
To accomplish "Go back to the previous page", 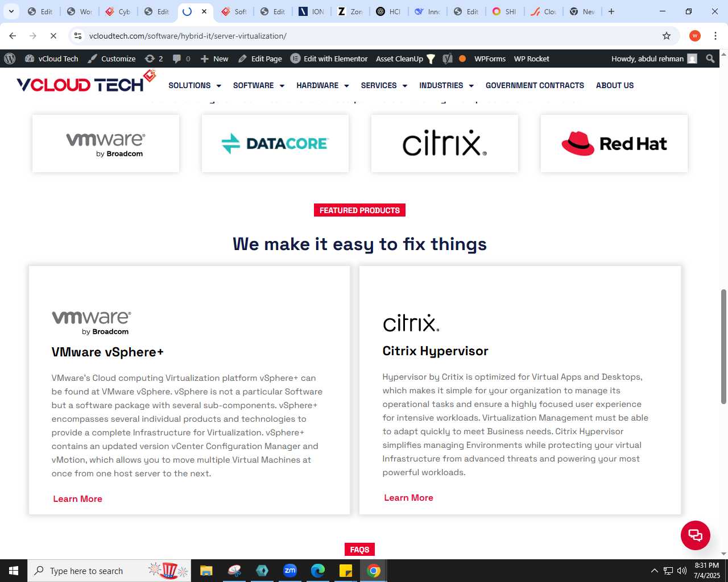I will pos(13,36).
